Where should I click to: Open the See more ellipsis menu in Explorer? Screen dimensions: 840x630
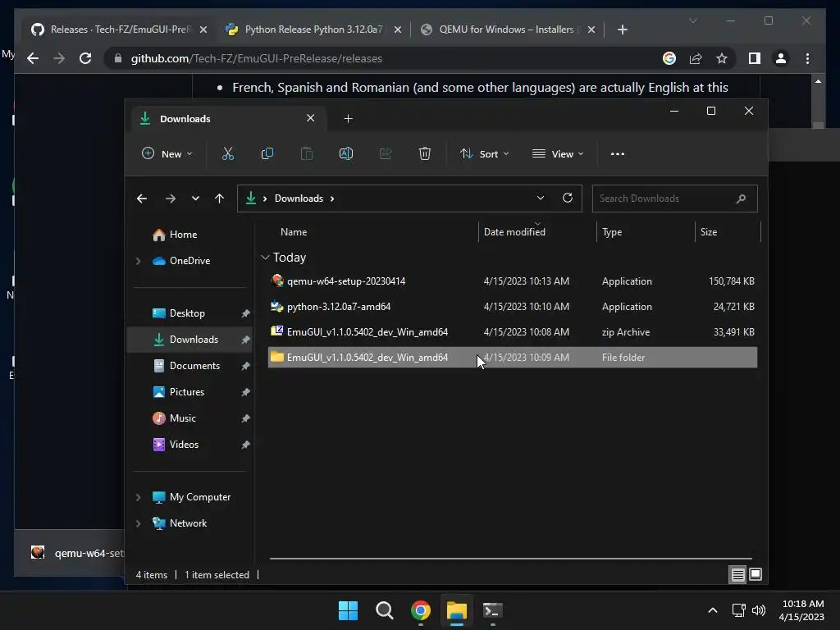pos(617,153)
